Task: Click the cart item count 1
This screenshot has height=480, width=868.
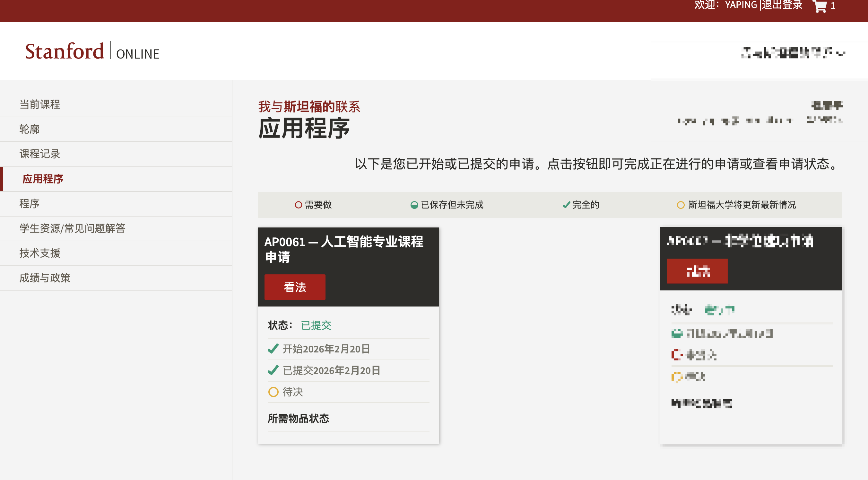Action: coord(833,6)
